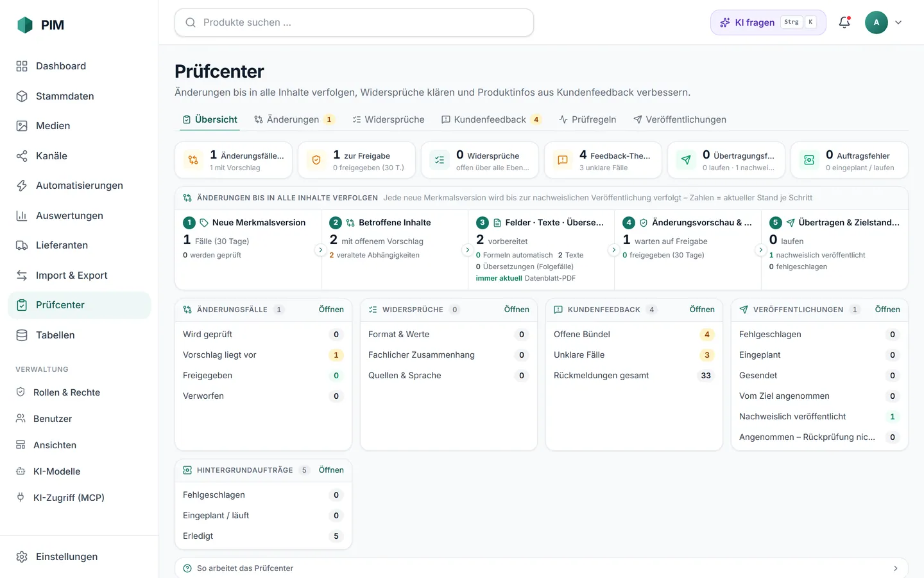The width and height of the screenshot is (924, 578).
Task: Switch to the Widersprüche tab
Action: pyautogui.click(x=388, y=119)
